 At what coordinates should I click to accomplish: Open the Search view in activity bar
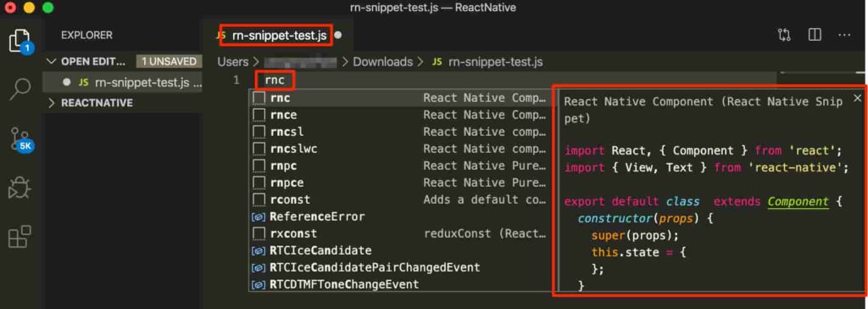pos(20,89)
